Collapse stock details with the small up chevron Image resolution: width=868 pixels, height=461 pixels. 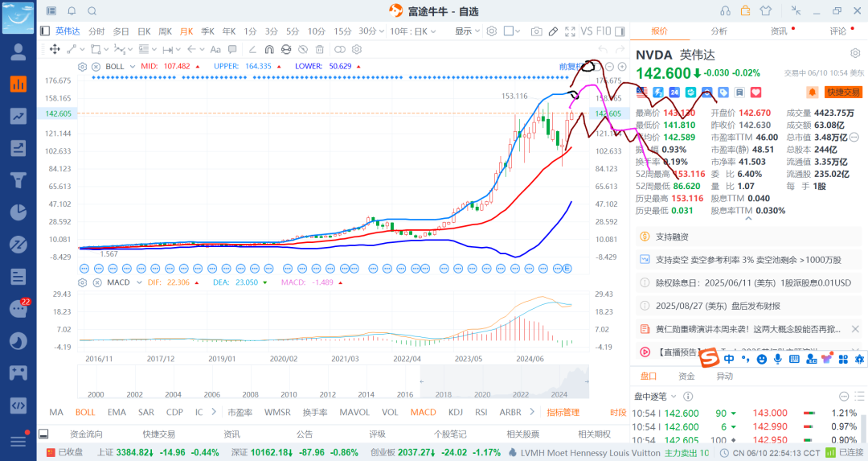[x=748, y=219]
